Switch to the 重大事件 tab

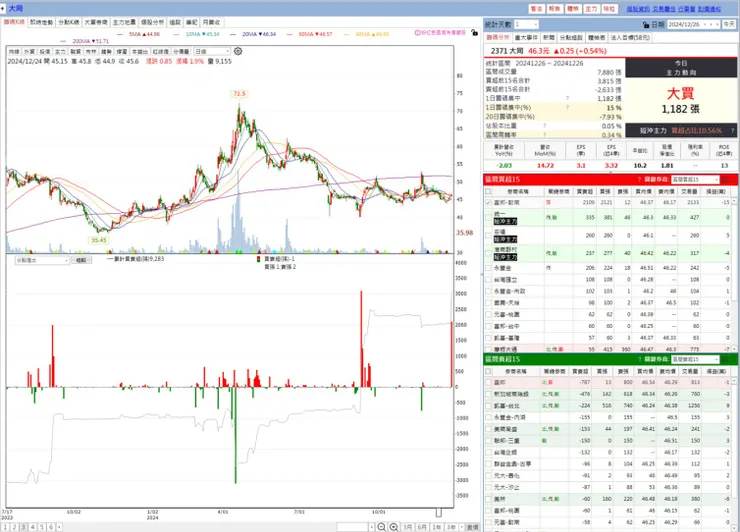pos(526,37)
